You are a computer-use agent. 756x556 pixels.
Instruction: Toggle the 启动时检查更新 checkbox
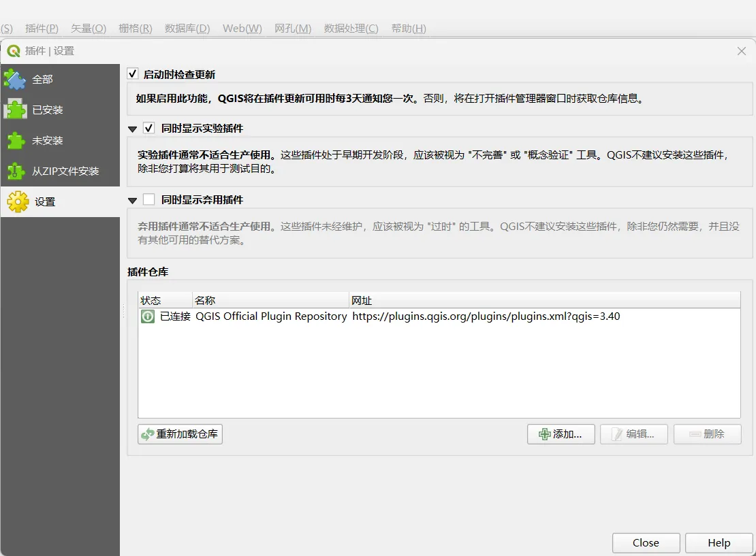pos(133,73)
